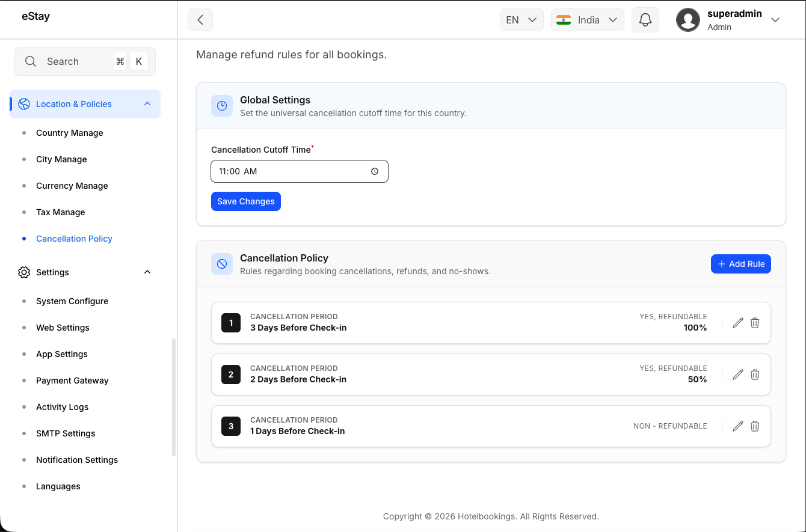
Task: Expand the superadmin account menu chevron
Action: (775, 20)
